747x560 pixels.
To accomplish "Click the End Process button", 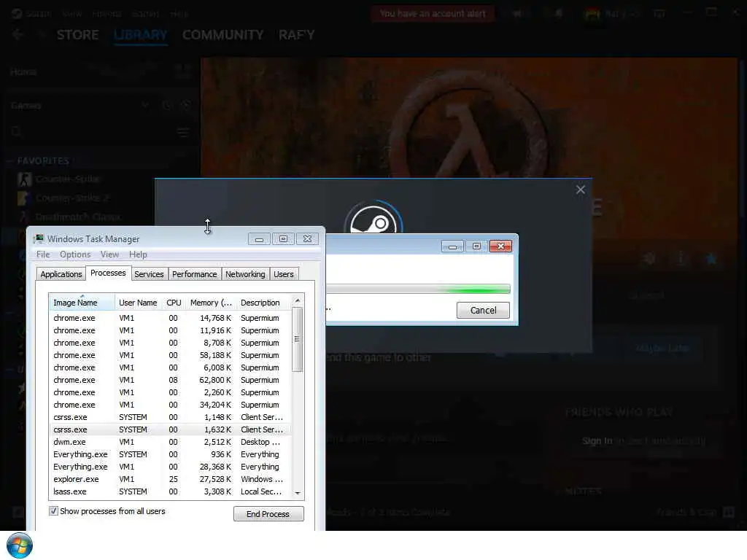I will coord(268,514).
